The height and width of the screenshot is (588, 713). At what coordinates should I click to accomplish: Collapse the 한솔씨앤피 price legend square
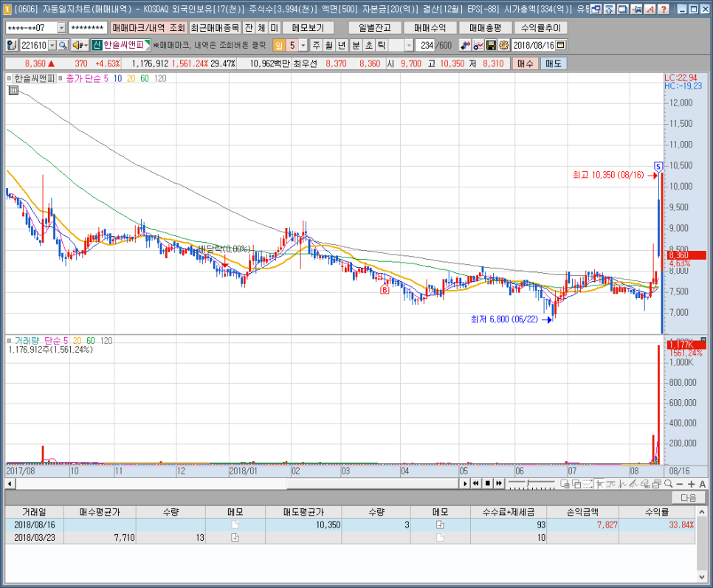click(9, 78)
